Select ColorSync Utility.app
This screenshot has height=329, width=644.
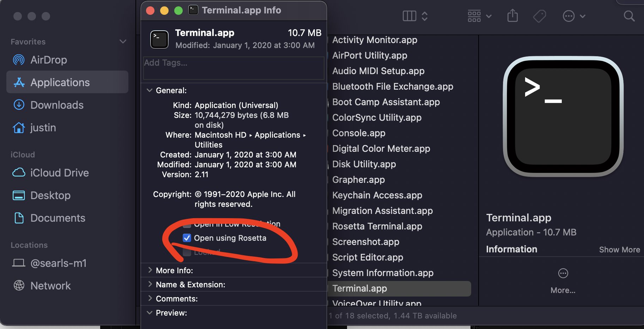pos(377,118)
